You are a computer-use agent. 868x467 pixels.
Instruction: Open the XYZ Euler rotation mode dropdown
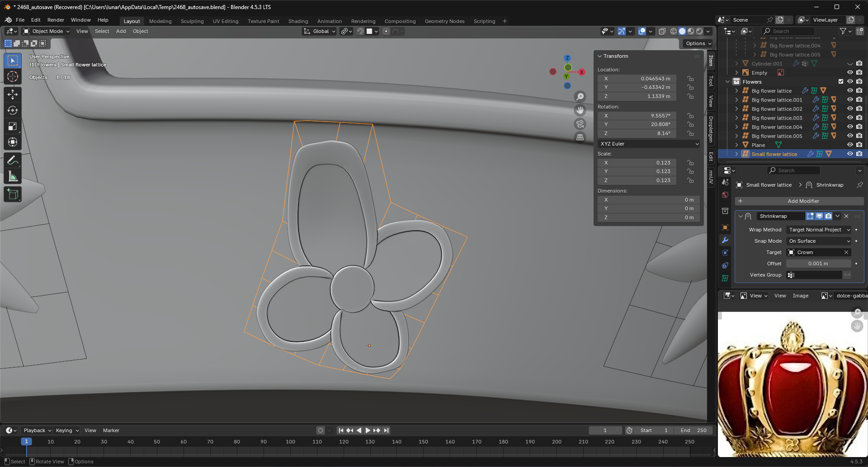[649, 144]
